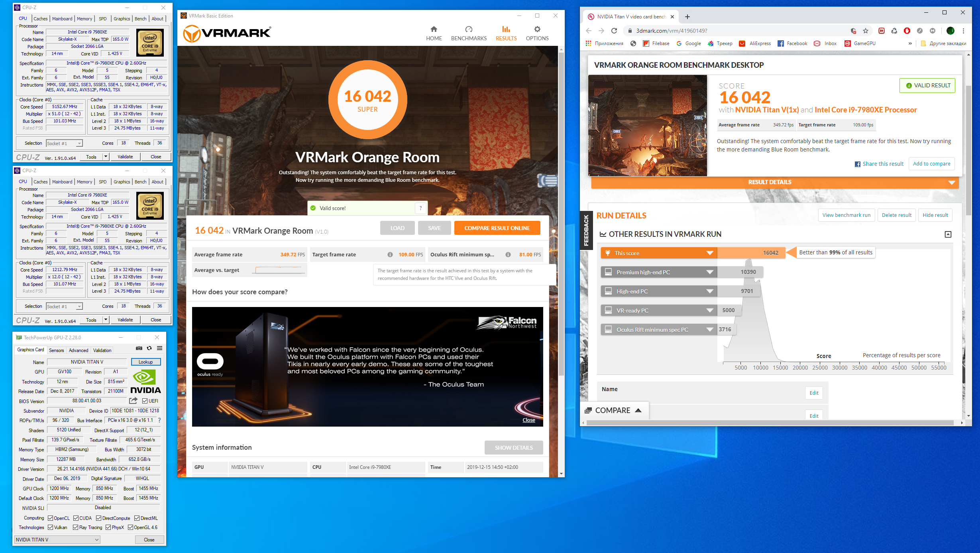
Task: Click browser page horizontal scrollbar
Action: [x=769, y=423]
